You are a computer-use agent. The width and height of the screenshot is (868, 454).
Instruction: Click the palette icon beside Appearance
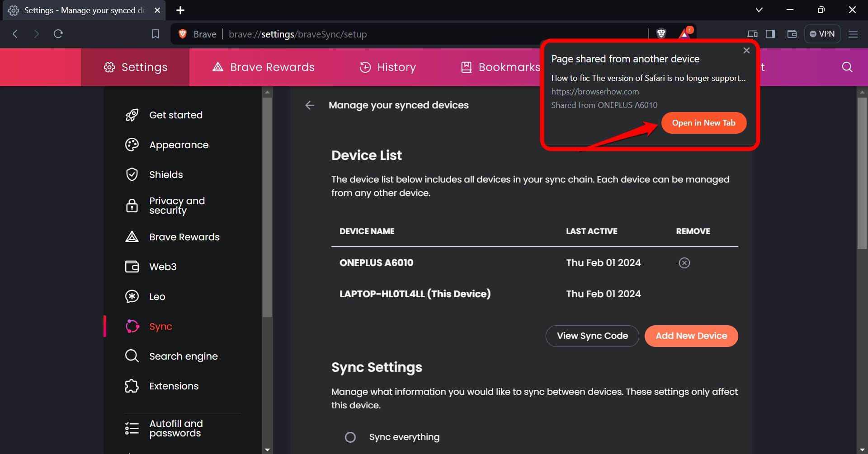pos(132,145)
